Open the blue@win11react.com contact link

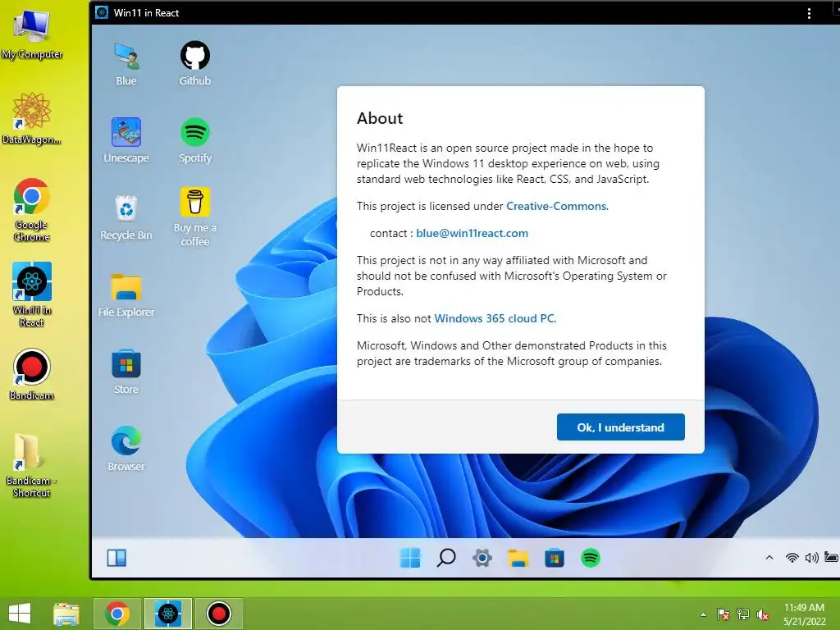(x=472, y=233)
